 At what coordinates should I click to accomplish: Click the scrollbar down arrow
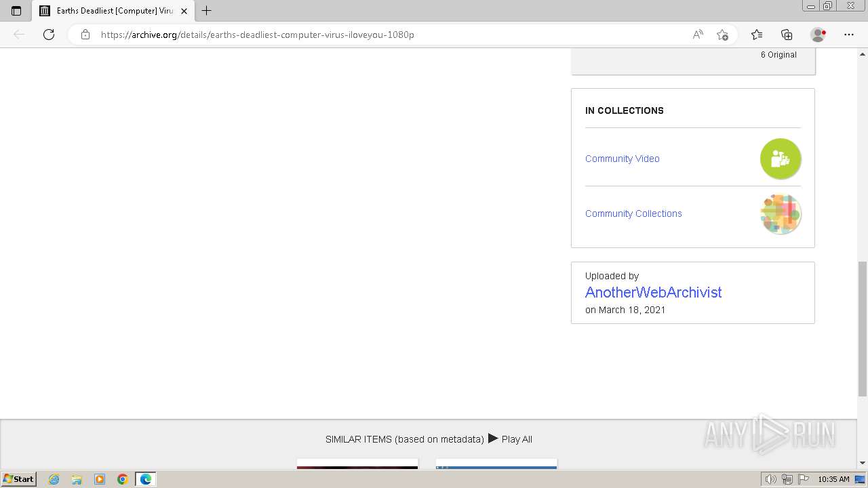pos(863,463)
